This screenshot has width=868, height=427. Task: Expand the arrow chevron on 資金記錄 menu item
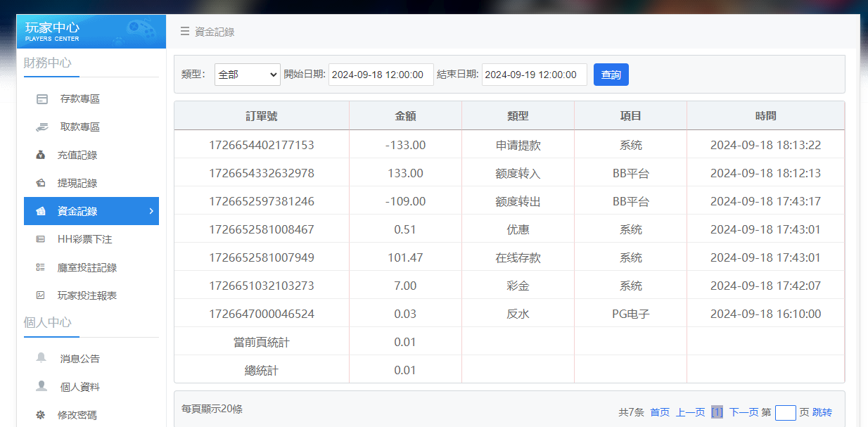151,211
